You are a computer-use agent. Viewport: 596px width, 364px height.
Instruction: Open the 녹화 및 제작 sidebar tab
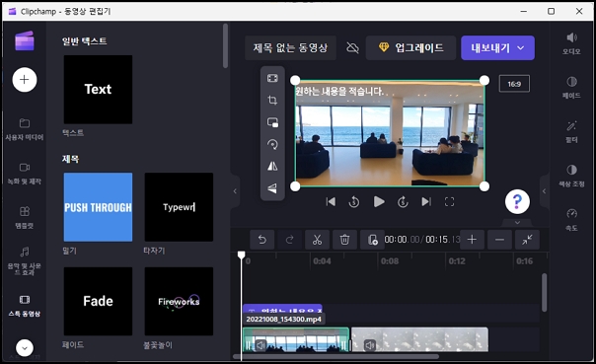coord(25,174)
